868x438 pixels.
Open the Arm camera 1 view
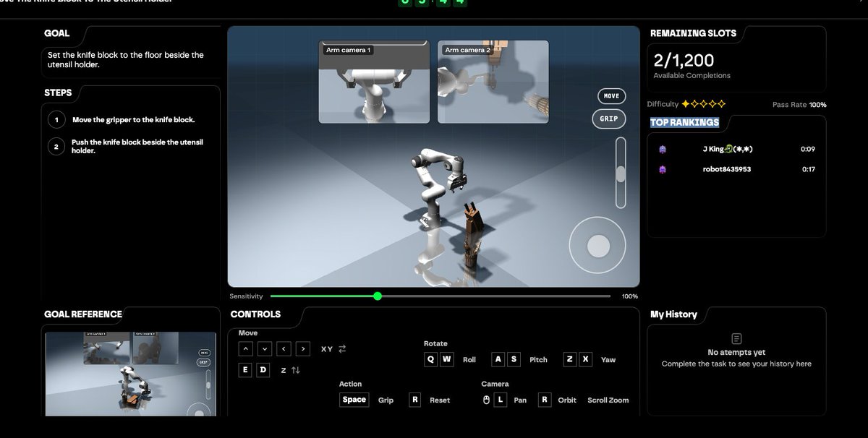pos(374,82)
